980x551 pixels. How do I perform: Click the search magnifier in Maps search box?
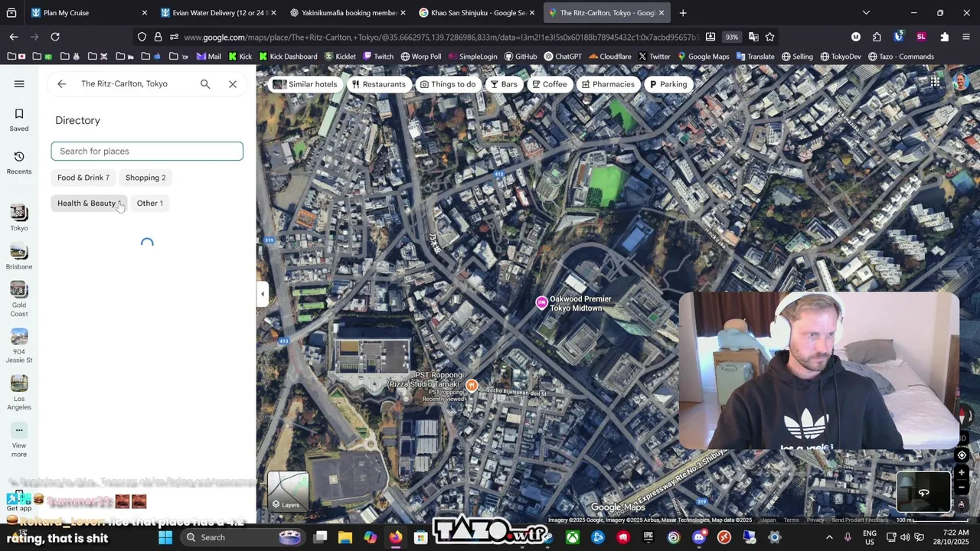[205, 84]
